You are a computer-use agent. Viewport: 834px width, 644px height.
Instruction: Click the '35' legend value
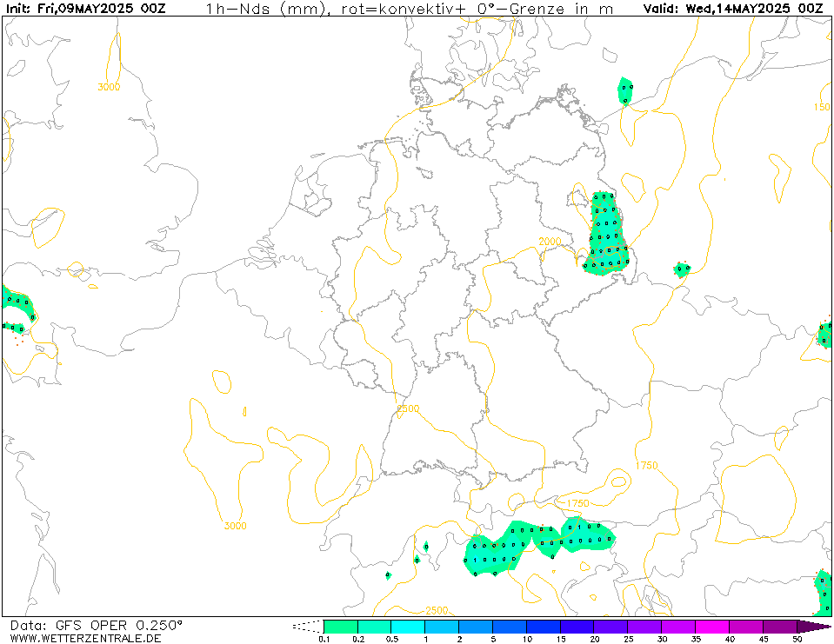click(696, 639)
